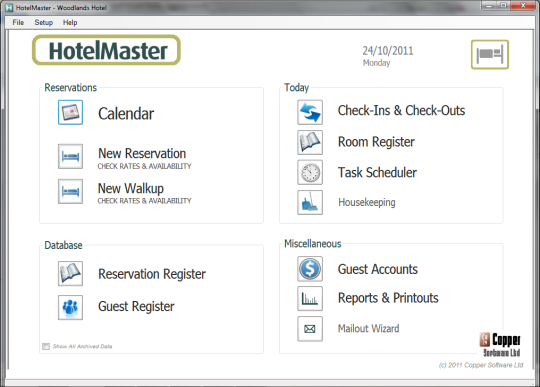Click the Mailout Wizard envelope icon

(310, 329)
